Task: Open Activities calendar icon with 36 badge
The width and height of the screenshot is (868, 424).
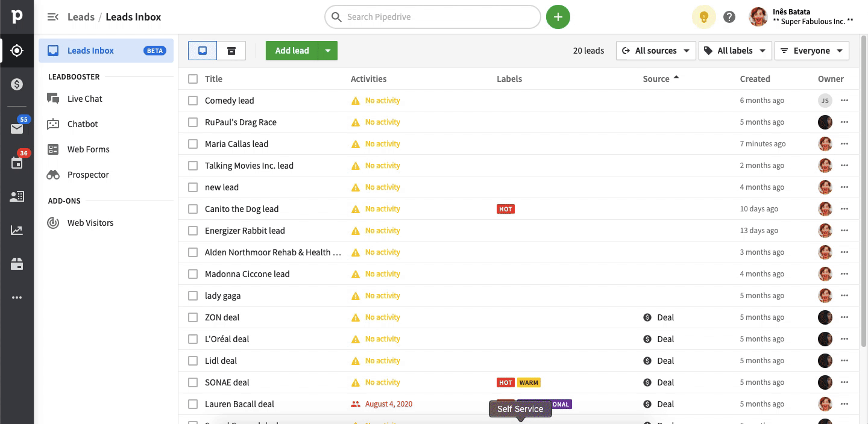Action: pyautogui.click(x=17, y=163)
